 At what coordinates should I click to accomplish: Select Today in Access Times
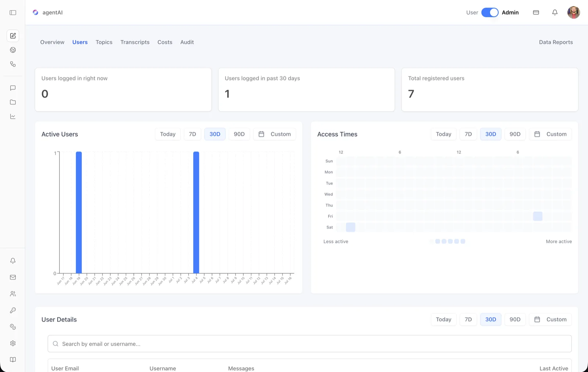(444, 134)
